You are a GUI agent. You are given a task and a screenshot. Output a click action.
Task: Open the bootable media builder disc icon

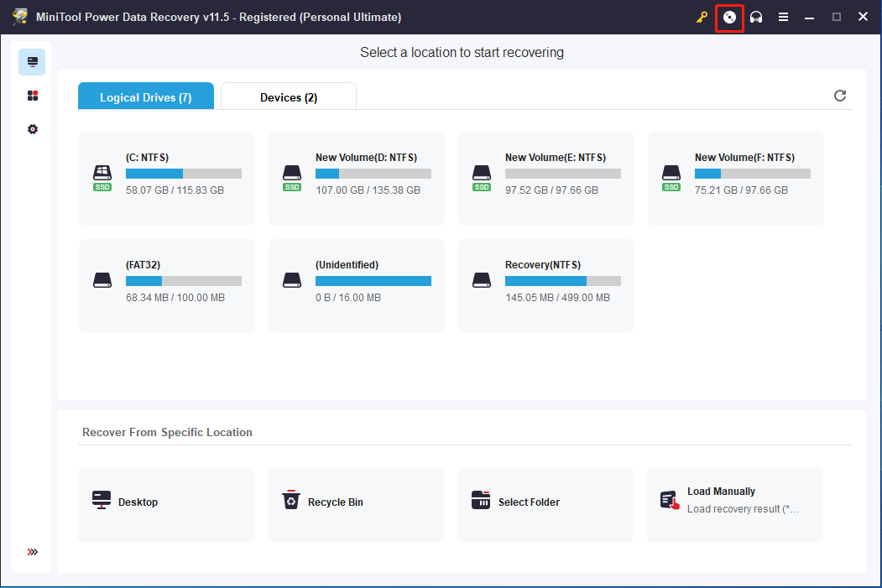729,18
